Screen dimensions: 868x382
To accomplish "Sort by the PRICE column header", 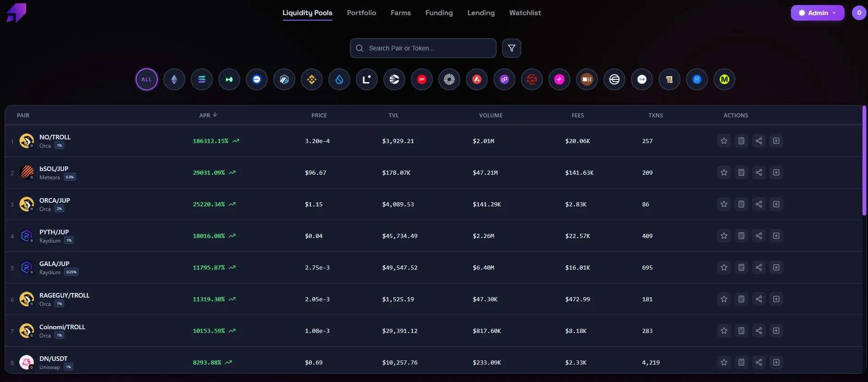I will [319, 116].
